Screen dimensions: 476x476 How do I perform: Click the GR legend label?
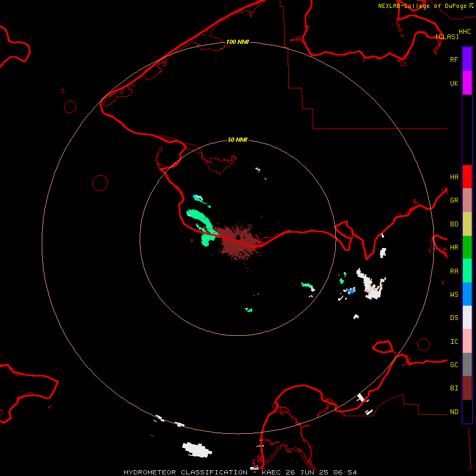tap(454, 200)
